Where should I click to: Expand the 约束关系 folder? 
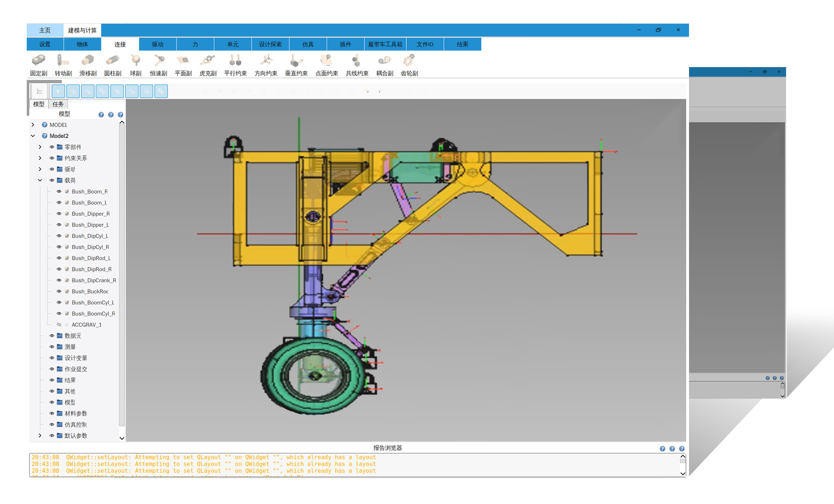(40, 158)
